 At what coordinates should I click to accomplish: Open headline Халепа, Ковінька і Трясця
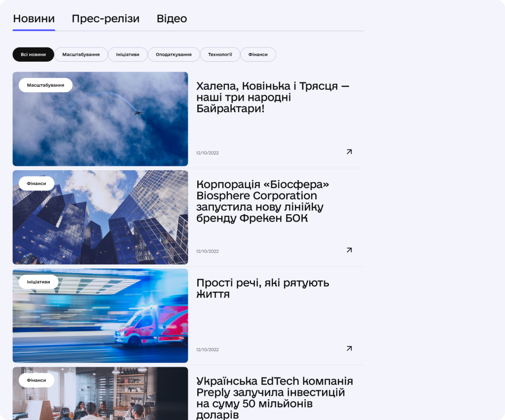(273, 97)
